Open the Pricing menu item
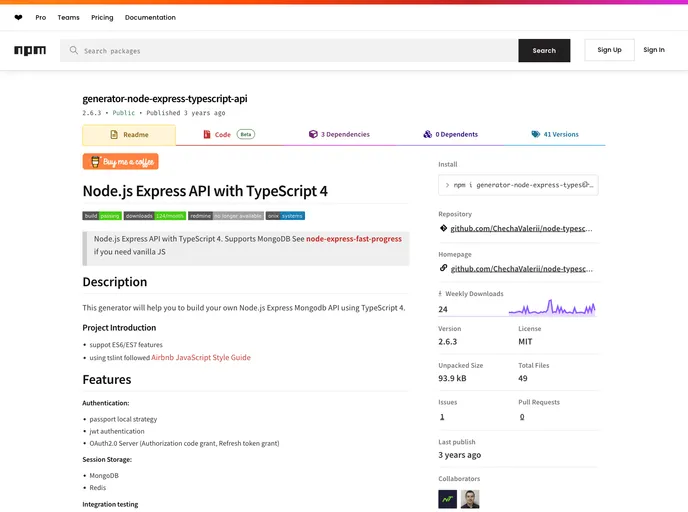 point(102,18)
